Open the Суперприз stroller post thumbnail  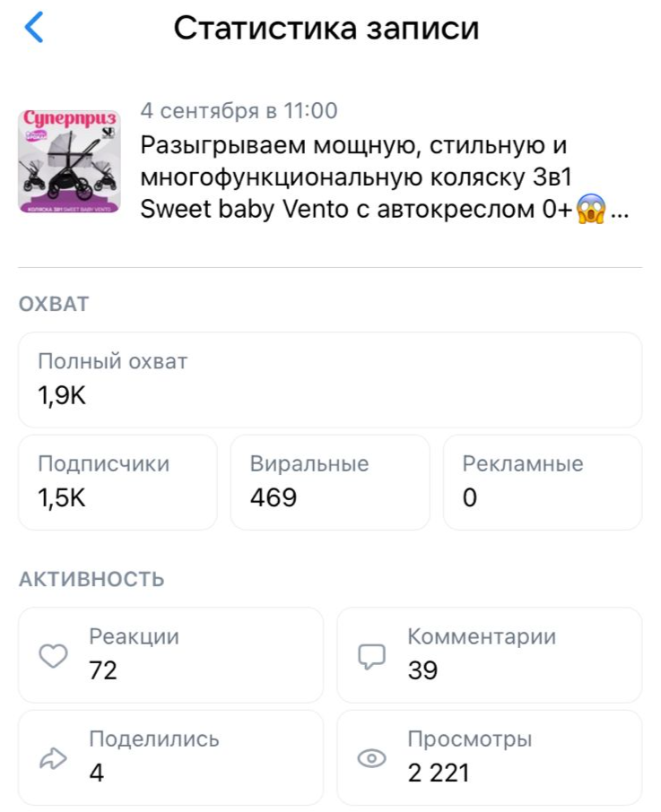click(x=69, y=161)
